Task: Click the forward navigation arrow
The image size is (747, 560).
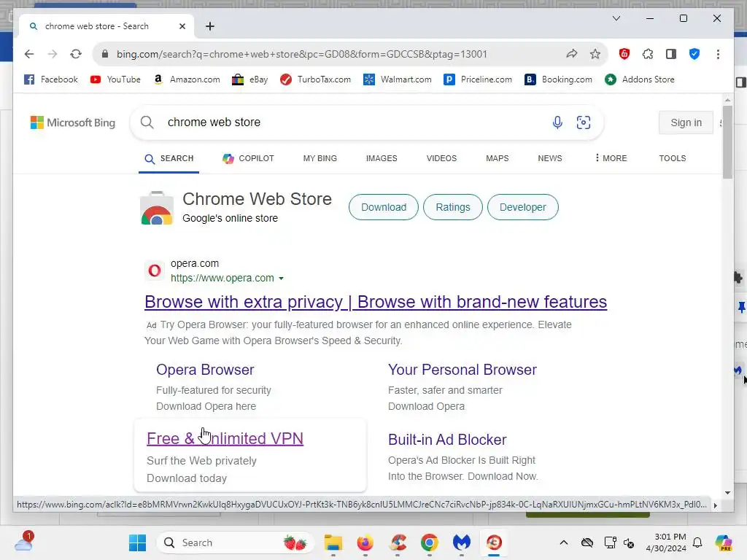Action: 53,54
